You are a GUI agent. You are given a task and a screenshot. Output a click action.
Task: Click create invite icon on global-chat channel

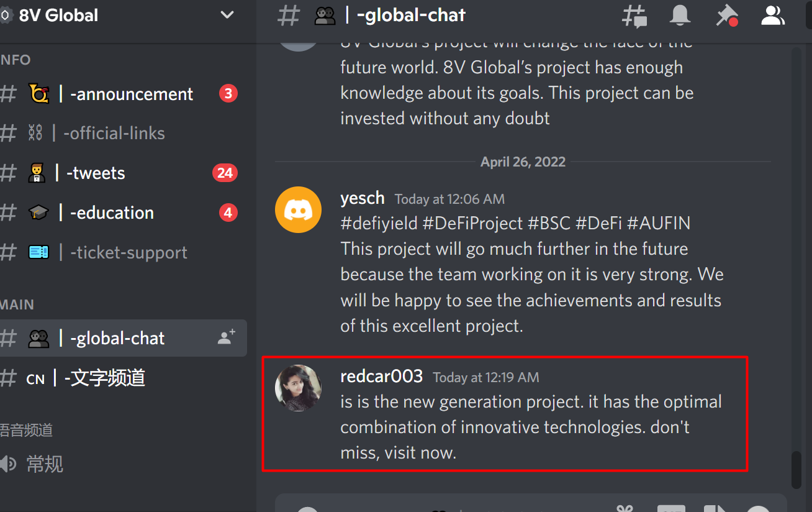(x=227, y=337)
